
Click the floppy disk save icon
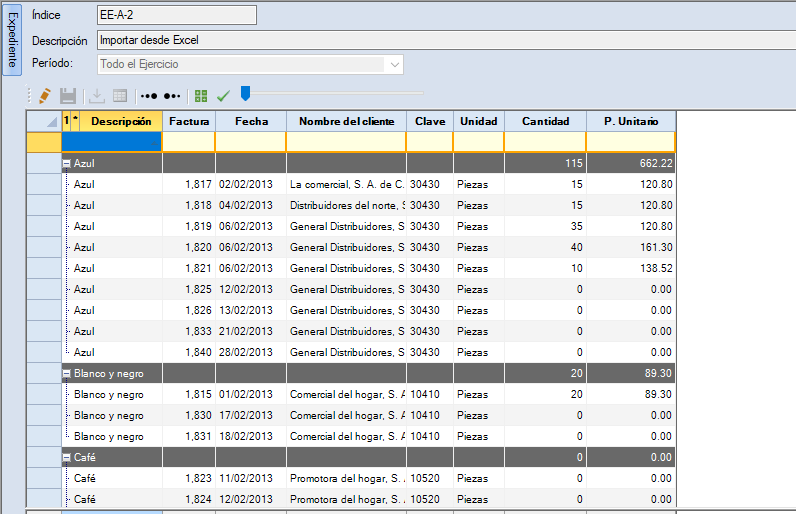pyautogui.click(x=68, y=96)
